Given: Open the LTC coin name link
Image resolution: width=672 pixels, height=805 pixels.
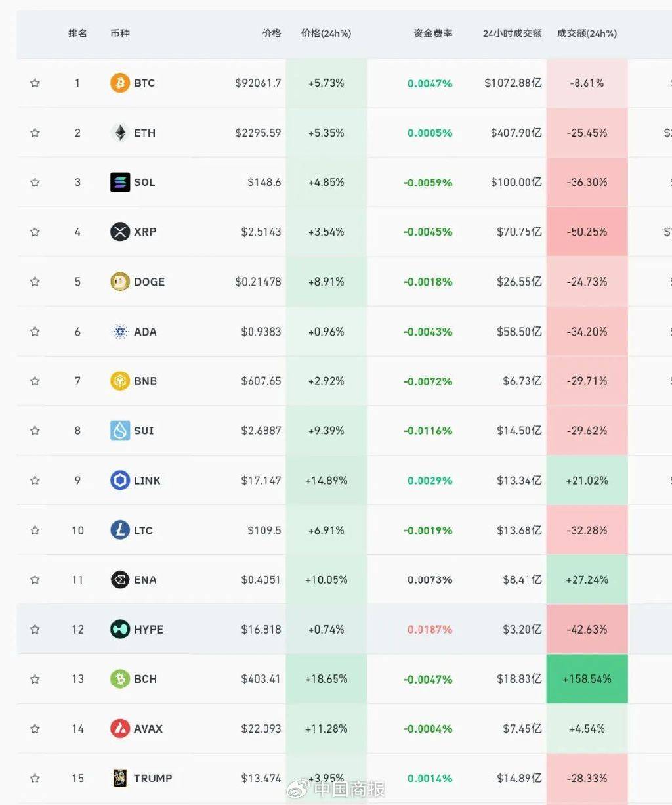Looking at the screenshot, I should (x=143, y=531).
